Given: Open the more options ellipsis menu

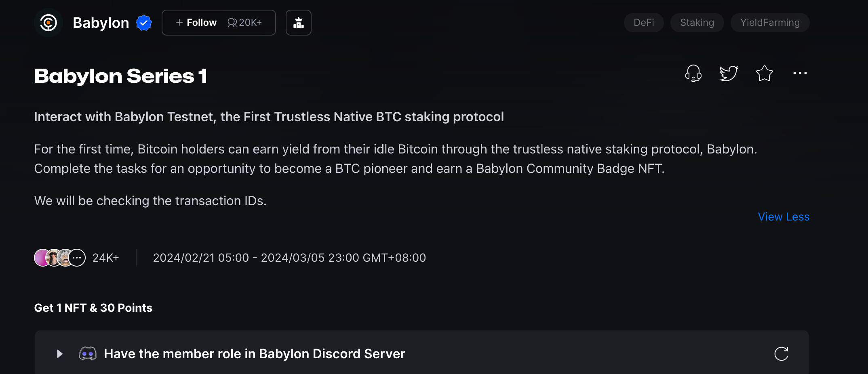Looking at the screenshot, I should click(x=800, y=73).
